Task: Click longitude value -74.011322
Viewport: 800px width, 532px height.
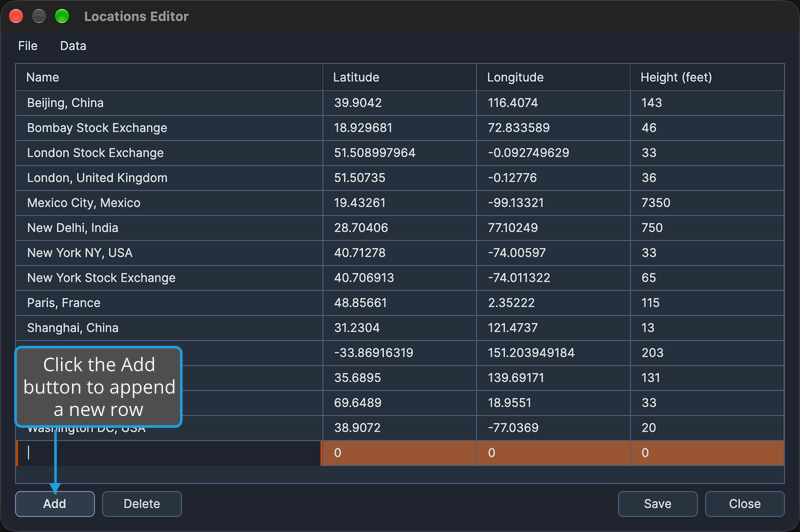Action: [519, 278]
